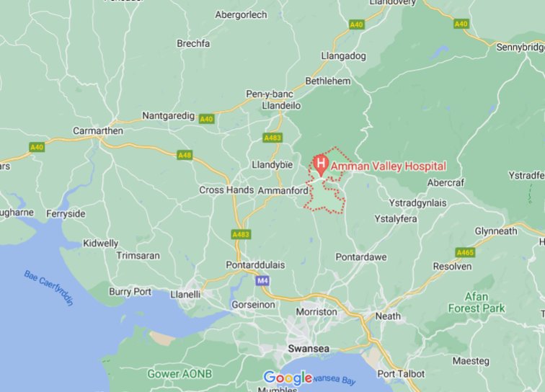This screenshot has width=545, height=392.
Task: Select the A48 road badge
Action: click(185, 155)
